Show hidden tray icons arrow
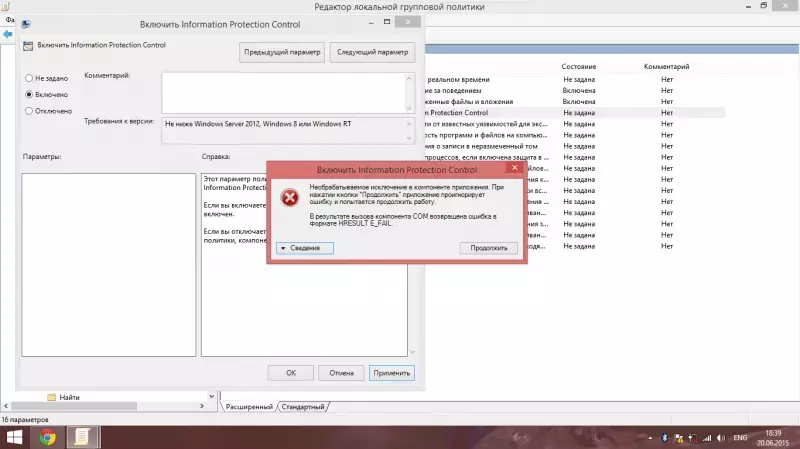 tap(650, 438)
